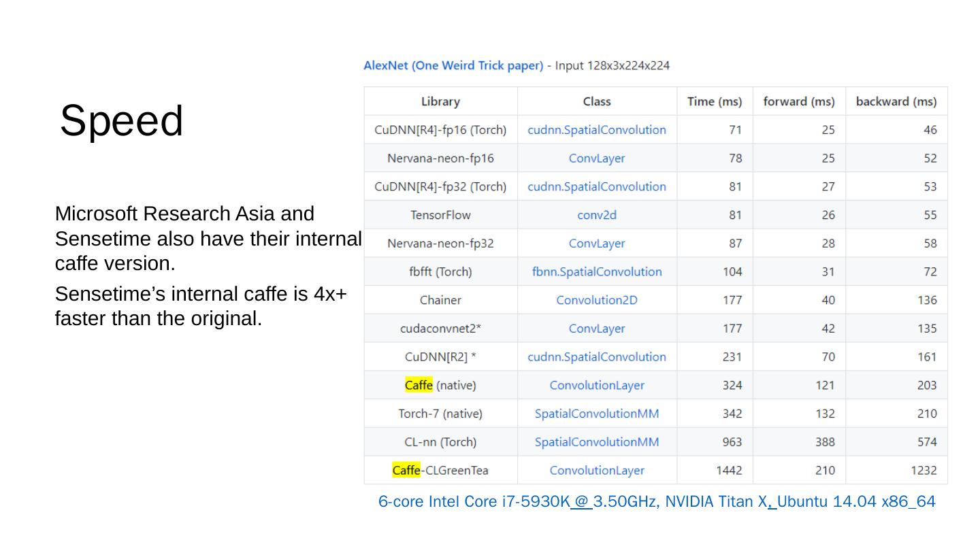This screenshot has width=980, height=551.
Task: Select the 1442 time cell
Action: (728, 470)
